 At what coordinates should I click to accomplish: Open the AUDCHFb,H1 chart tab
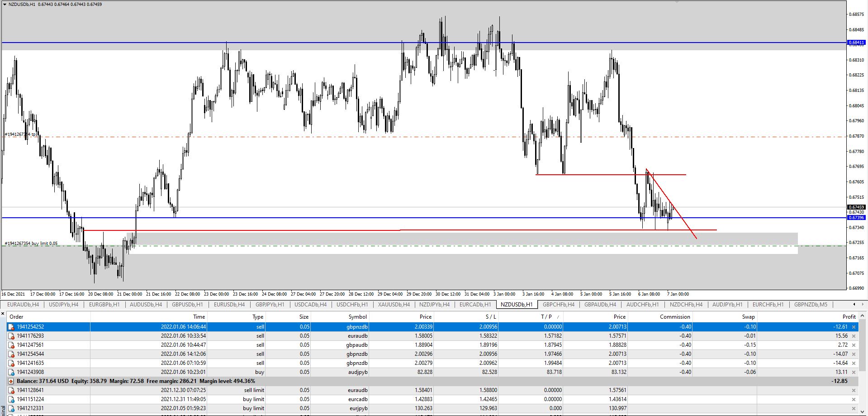(642, 305)
